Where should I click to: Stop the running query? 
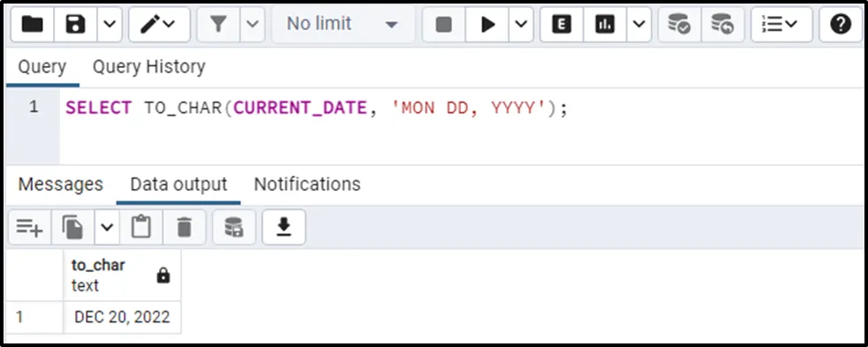click(444, 25)
